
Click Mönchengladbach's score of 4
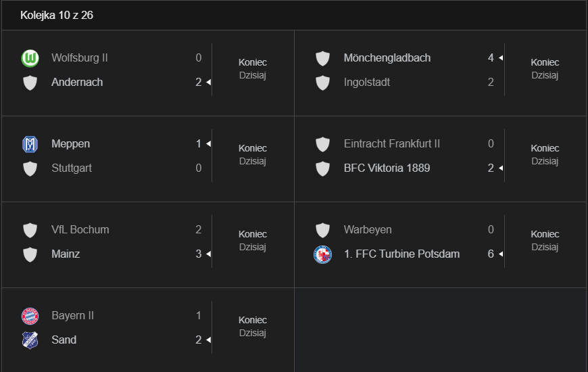point(491,58)
